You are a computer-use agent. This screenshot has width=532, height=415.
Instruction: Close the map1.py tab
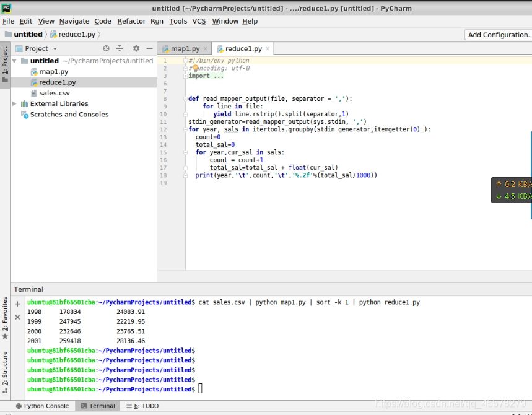pos(205,49)
